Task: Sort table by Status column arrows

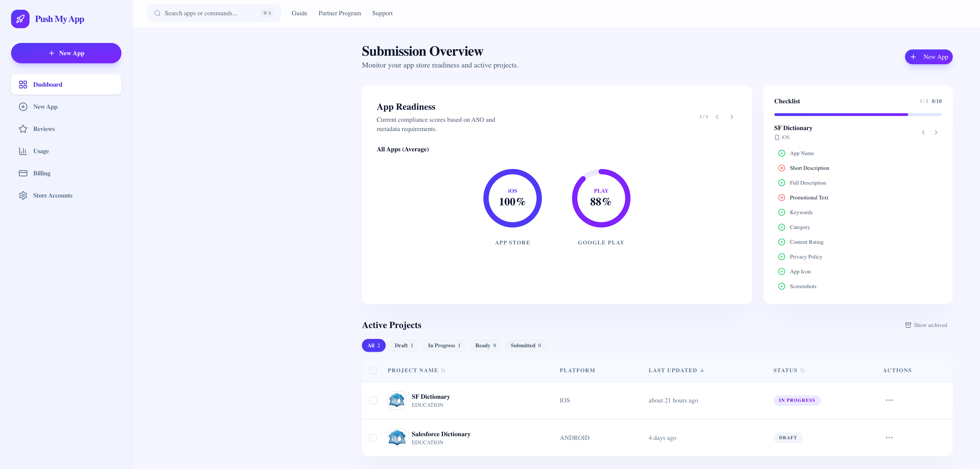Action: [802, 370]
